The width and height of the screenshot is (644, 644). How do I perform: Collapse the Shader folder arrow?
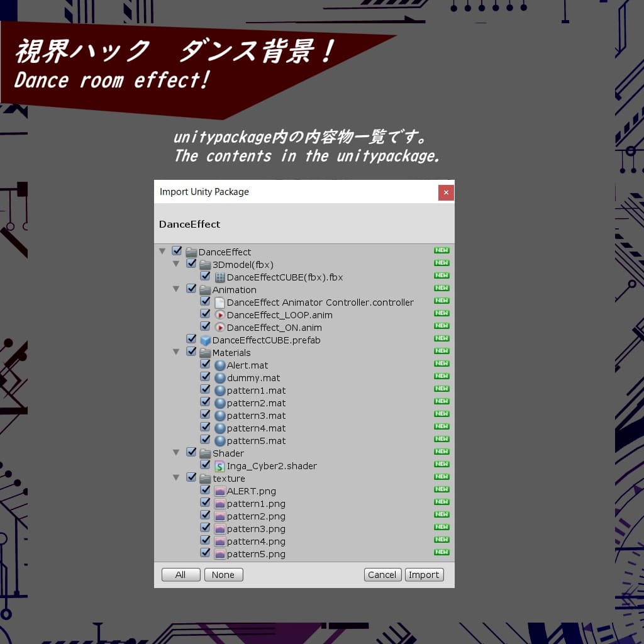(x=176, y=453)
